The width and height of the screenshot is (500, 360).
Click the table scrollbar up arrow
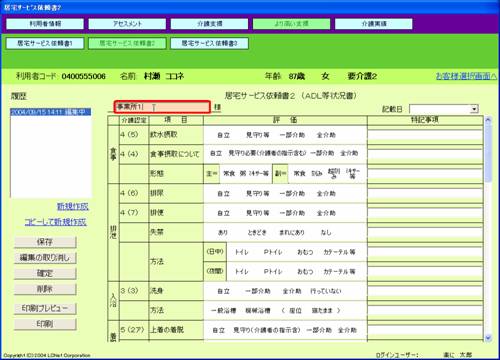coord(488,120)
